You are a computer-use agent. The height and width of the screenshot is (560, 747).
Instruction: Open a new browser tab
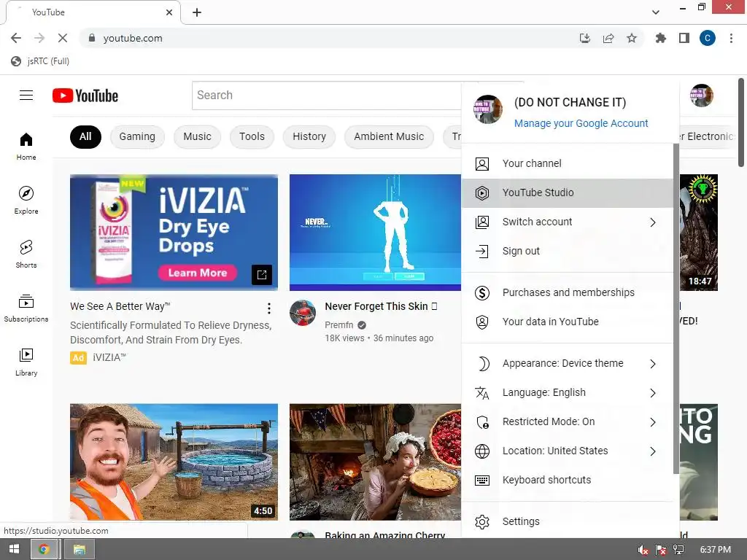coord(197,12)
